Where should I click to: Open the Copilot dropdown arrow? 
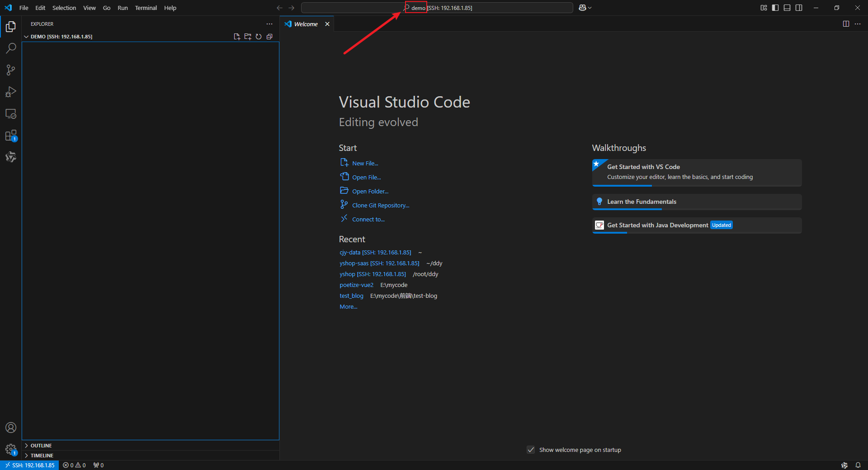590,8
